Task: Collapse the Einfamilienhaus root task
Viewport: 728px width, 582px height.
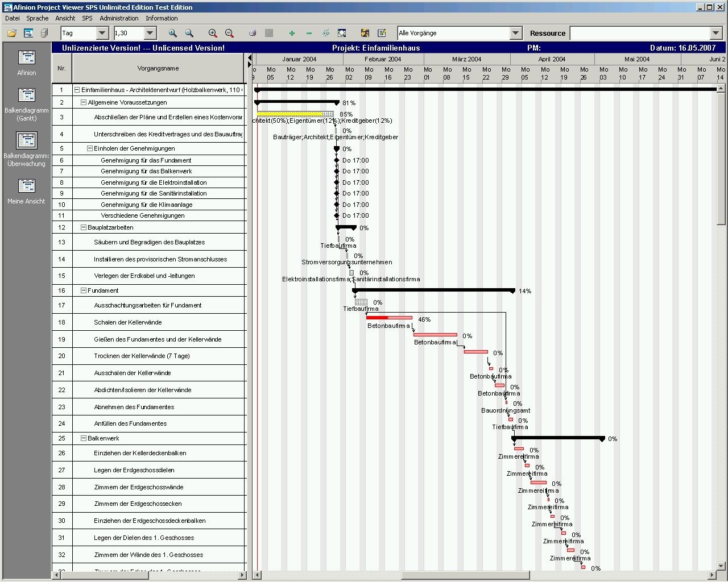Action: [x=77, y=90]
